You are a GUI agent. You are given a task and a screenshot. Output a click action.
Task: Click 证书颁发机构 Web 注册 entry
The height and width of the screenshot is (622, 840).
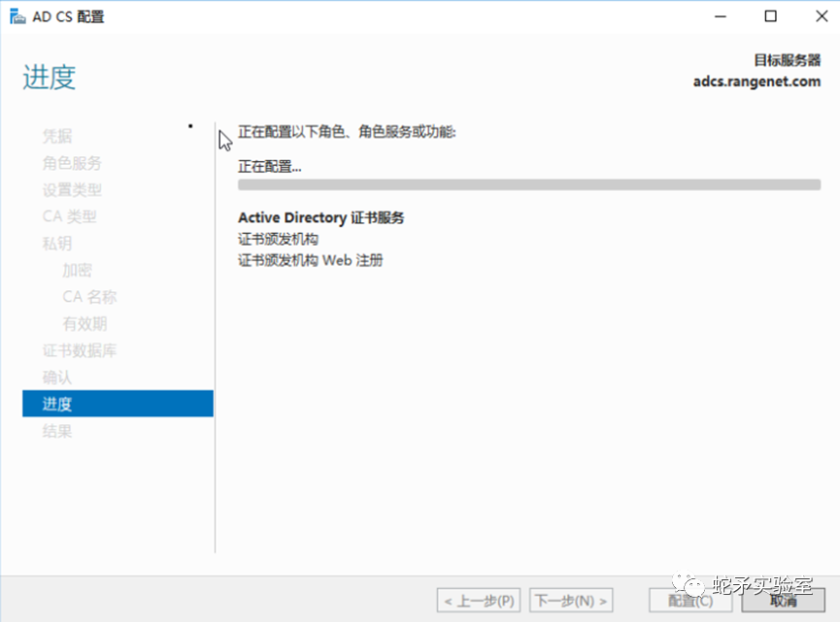tap(310, 260)
